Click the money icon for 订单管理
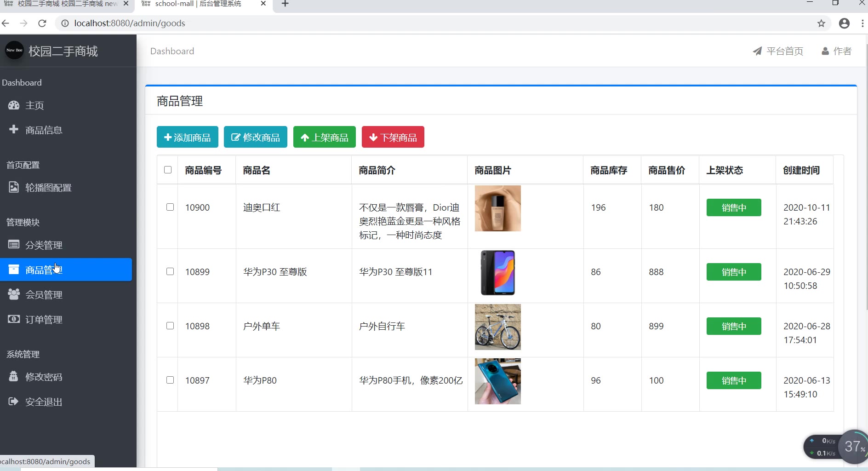The height and width of the screenshot is (471, 868). pos(14,319)
